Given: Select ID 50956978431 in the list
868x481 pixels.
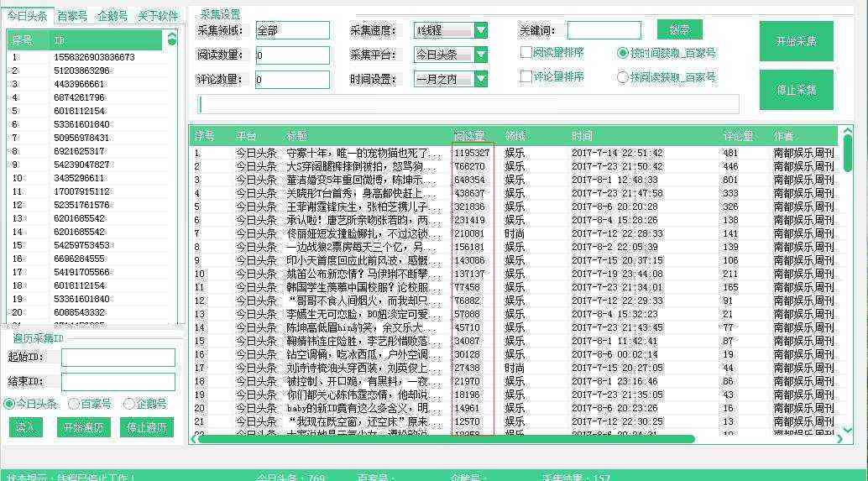Looking at the screenshot, I should coord(81,138).
